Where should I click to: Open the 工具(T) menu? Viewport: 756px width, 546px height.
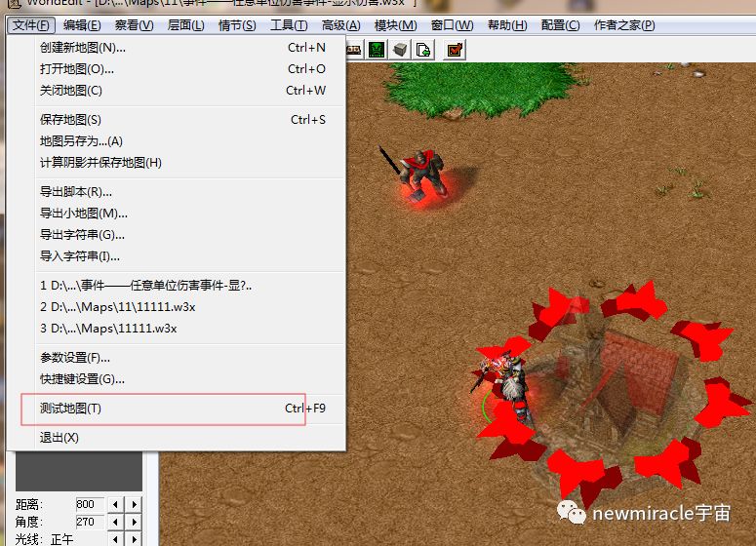tap(289, 25)
